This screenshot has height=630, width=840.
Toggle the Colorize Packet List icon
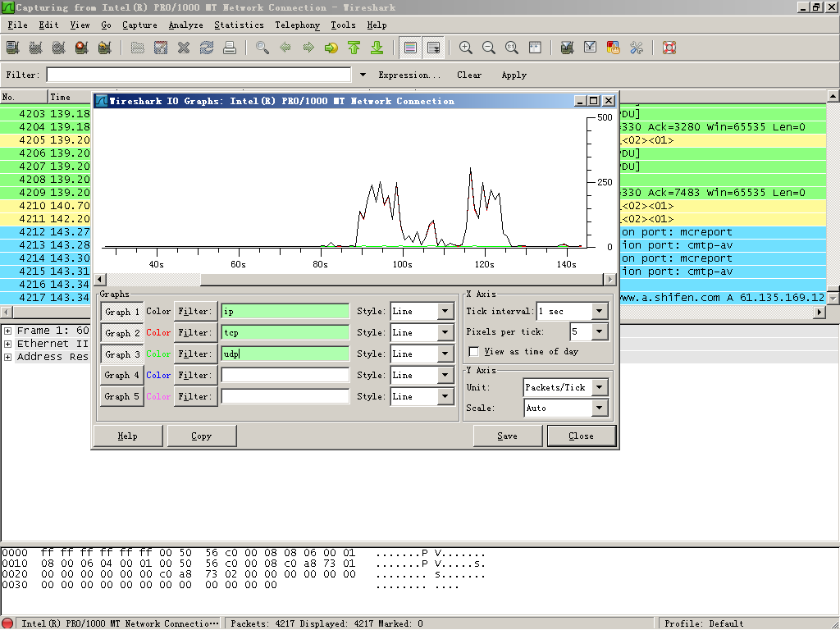[411, 48]
